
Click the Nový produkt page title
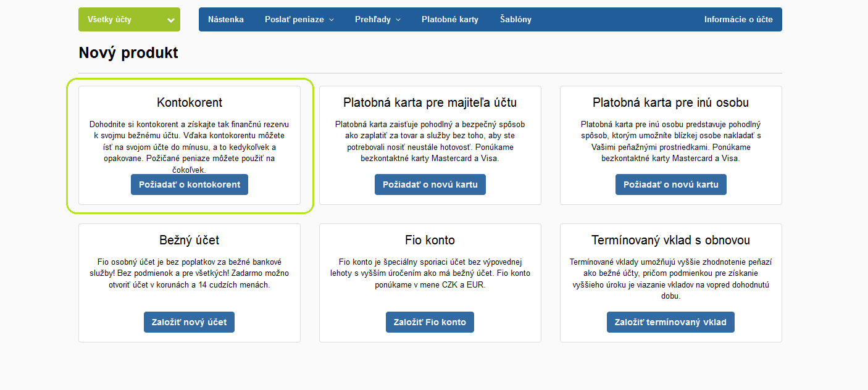(128, 53)
